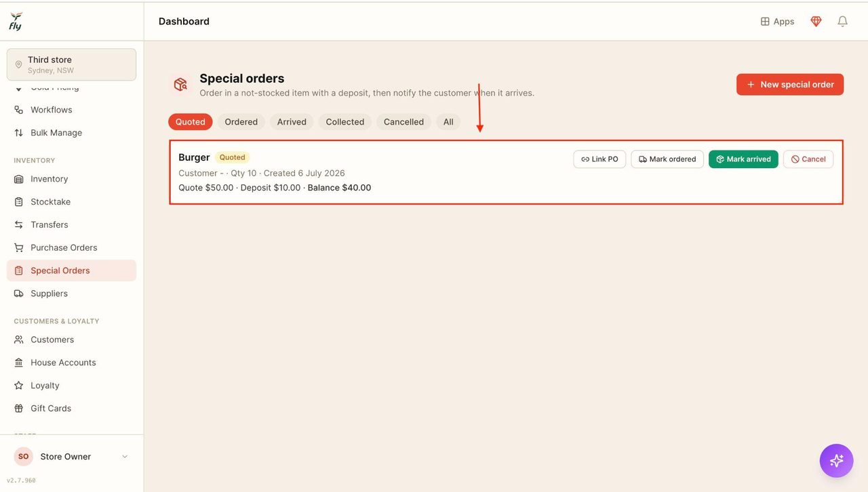This screenshot has height=492, width=868.
Task: Expand the Store Owner account chevron
Action: (x=125, y=457)
